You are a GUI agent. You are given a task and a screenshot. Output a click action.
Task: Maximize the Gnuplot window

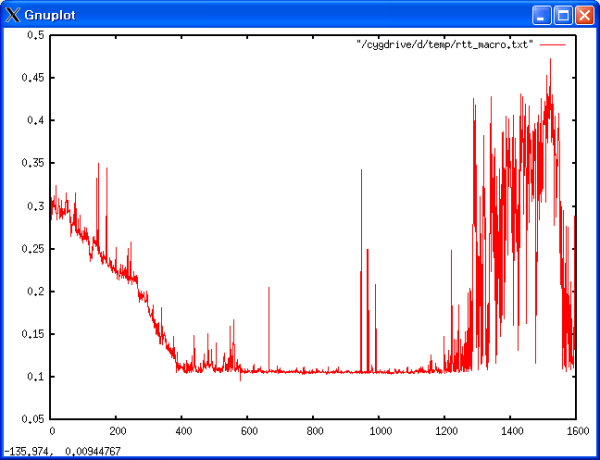tap(562, 15)
